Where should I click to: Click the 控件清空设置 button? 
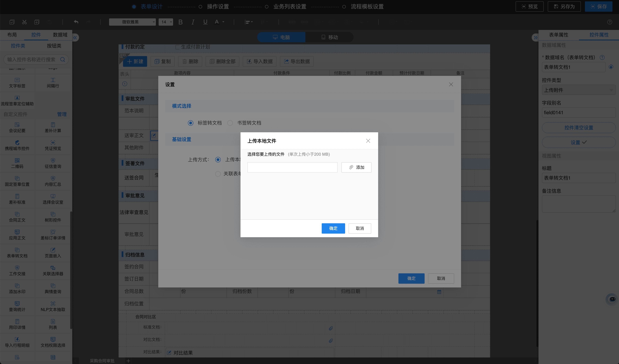578,128
